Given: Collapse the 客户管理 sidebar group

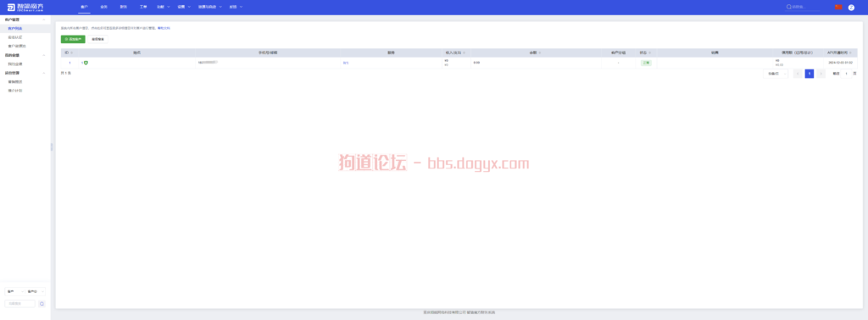Looking at the screenshot, I should click(x=25, y=19).
